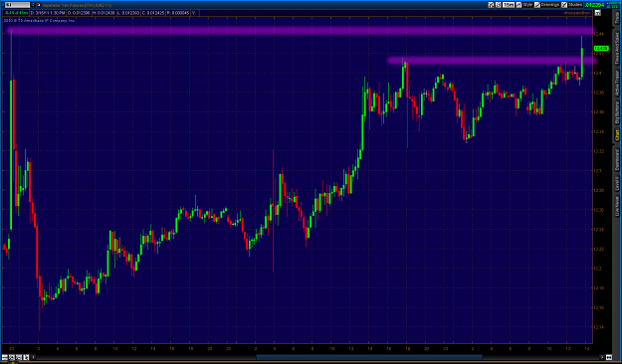
Task: Open the Dashboard sidebar tab
Action: pos(617,159)
